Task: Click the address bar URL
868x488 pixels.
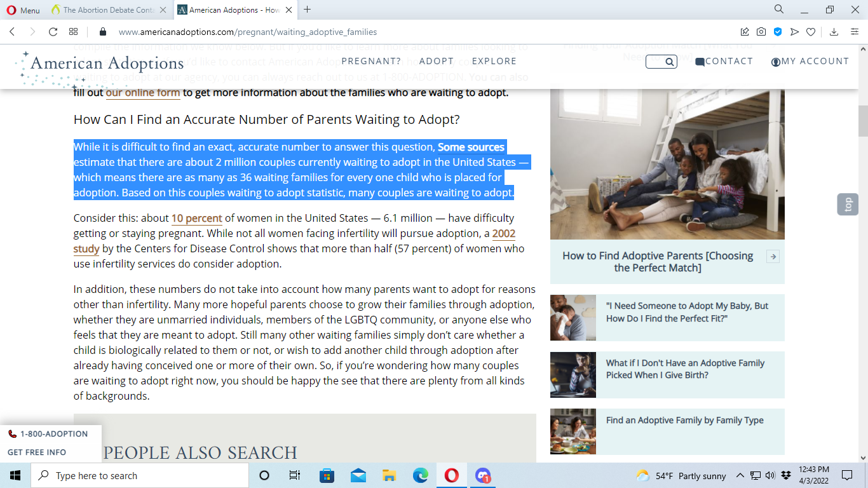Action: tap(248, 32)
